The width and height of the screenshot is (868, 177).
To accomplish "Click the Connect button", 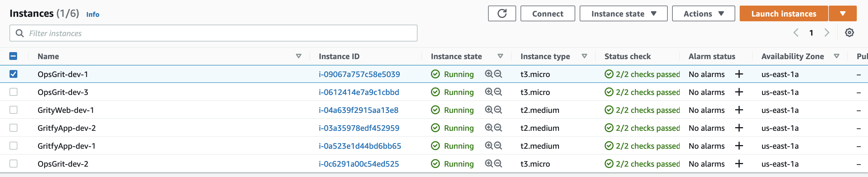I will 547,13.
